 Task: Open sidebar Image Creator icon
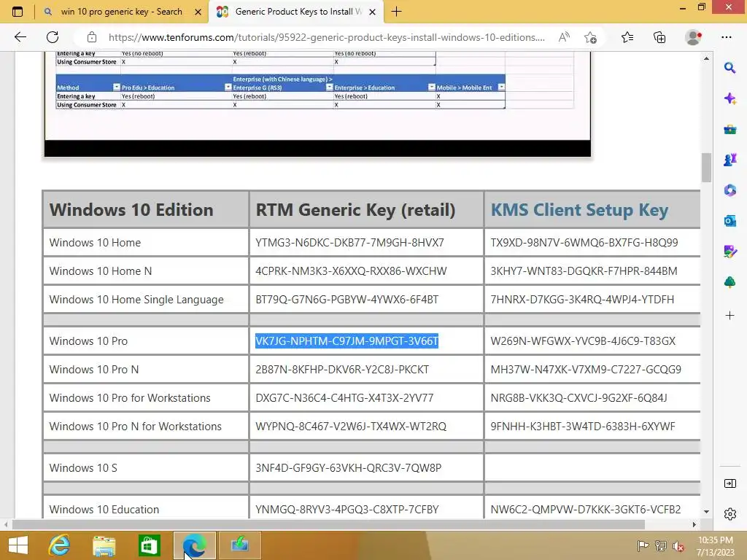(x=729, y=252)
